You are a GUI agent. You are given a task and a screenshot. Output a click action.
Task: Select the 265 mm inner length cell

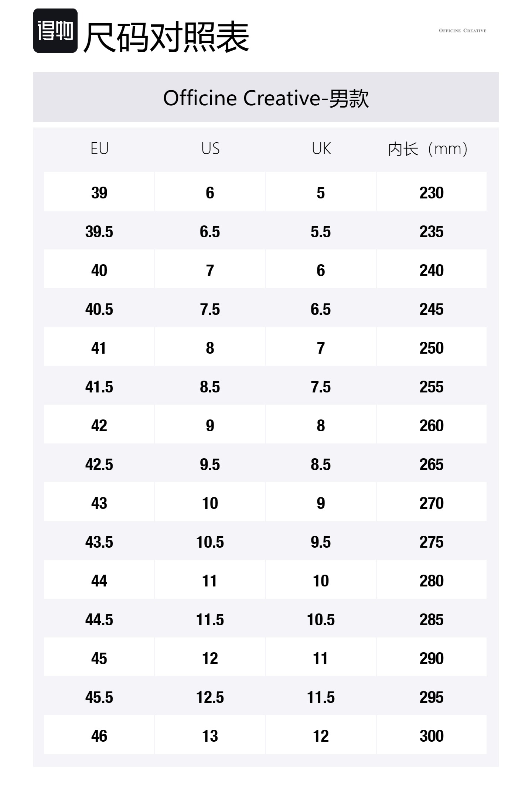pos(431,464)
